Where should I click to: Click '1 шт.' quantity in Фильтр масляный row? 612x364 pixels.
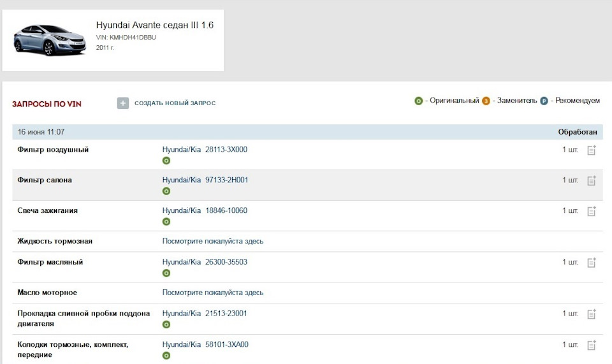click(570, 262)
